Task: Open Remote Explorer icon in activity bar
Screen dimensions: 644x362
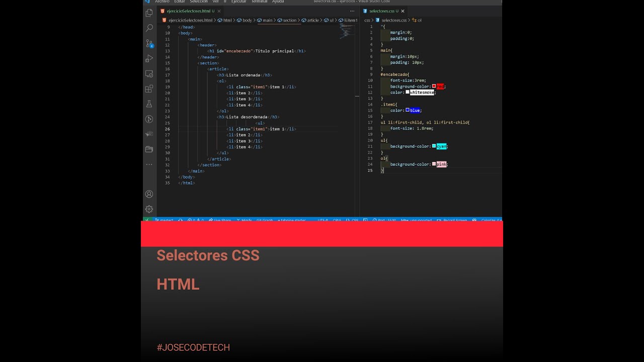Action: click(x=149, y=73)
